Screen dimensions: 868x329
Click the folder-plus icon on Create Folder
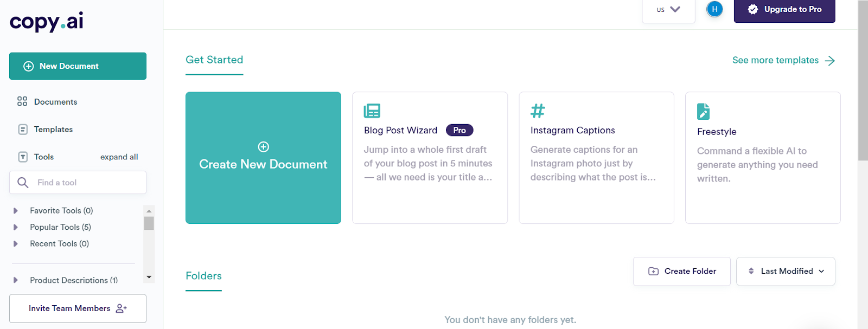point(654,271)
